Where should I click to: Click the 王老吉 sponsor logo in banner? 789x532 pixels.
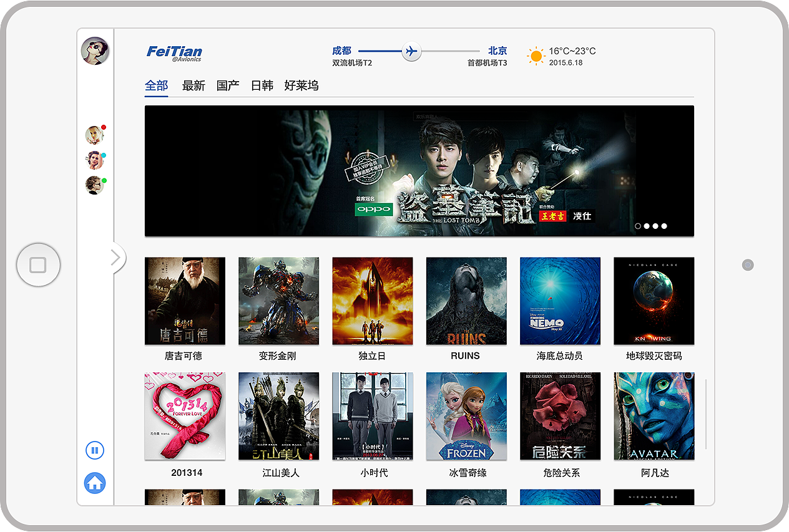pyautogui.click(x=553, y=216)
